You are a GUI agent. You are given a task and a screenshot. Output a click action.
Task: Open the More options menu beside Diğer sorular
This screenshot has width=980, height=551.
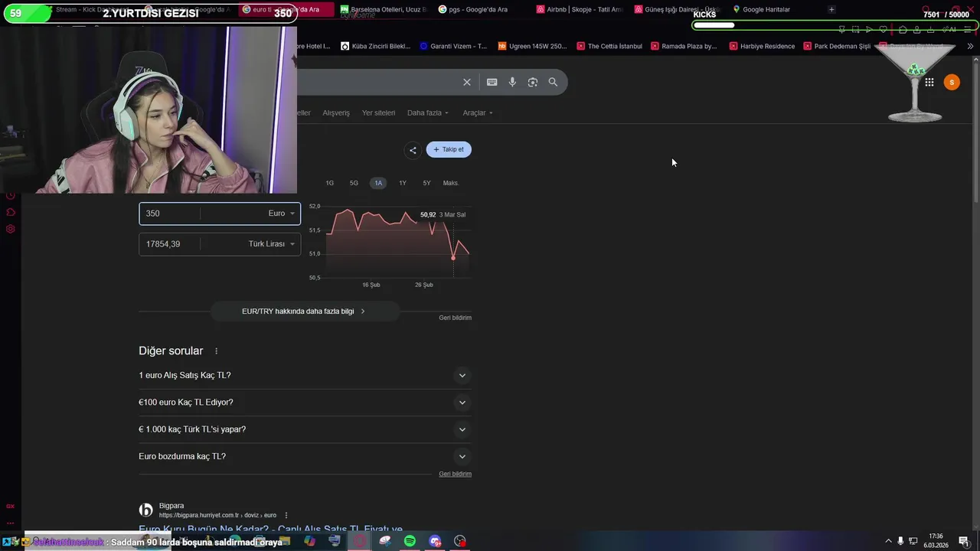click(216, 351)
